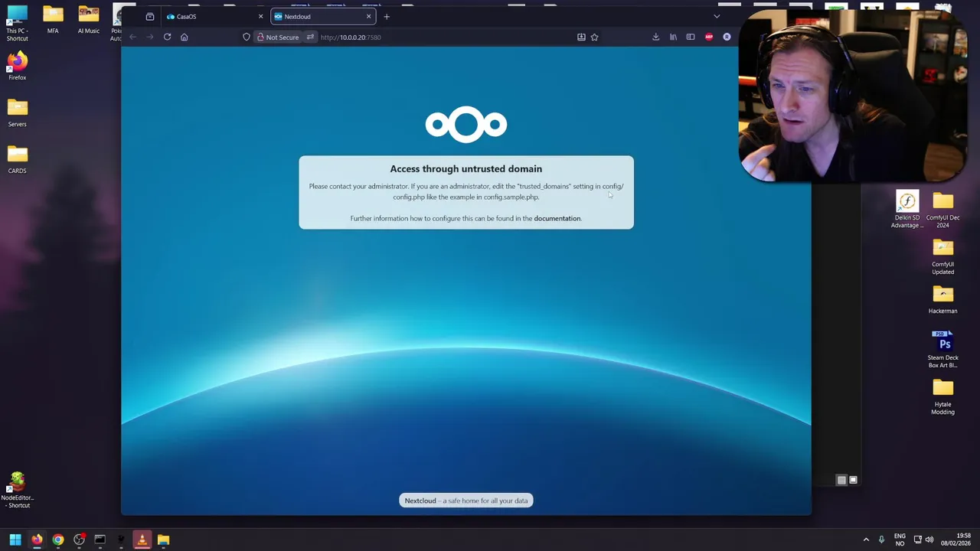
Task: Open the clock showing 19:58
Action: click(x=956, y=540)
